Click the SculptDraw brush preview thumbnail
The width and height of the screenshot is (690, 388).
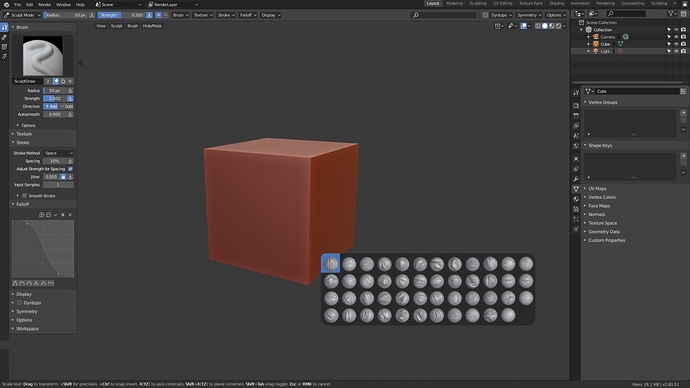(x=43, y=56)
